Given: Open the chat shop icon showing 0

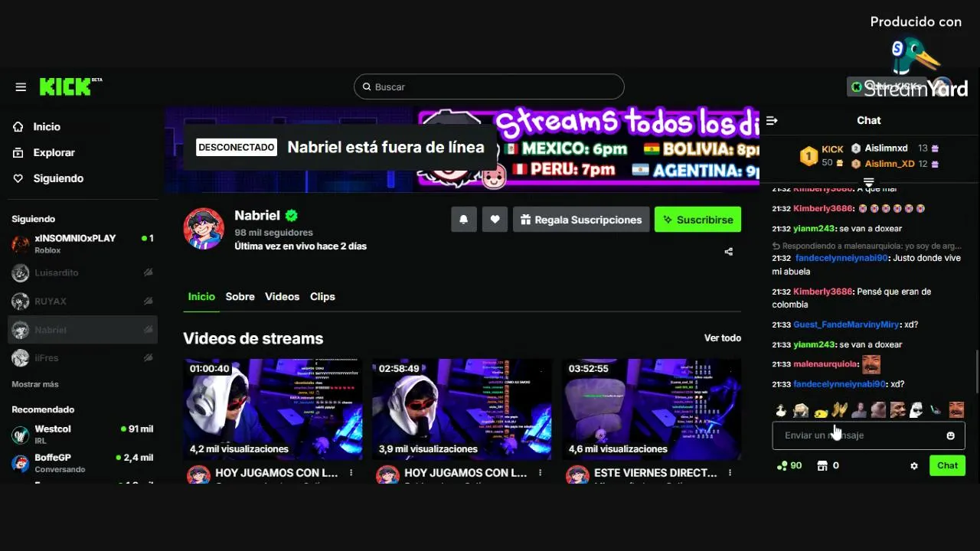Looking at the screenshot, I should tap(822, 466).
